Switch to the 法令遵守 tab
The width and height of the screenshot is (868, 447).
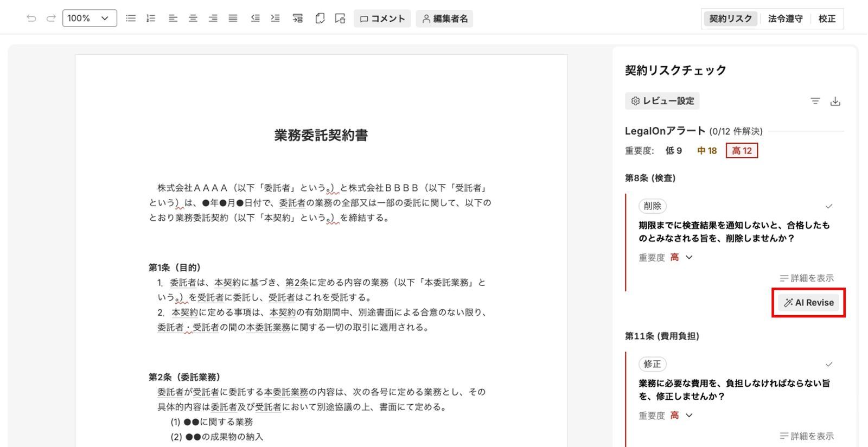[785, 18]
